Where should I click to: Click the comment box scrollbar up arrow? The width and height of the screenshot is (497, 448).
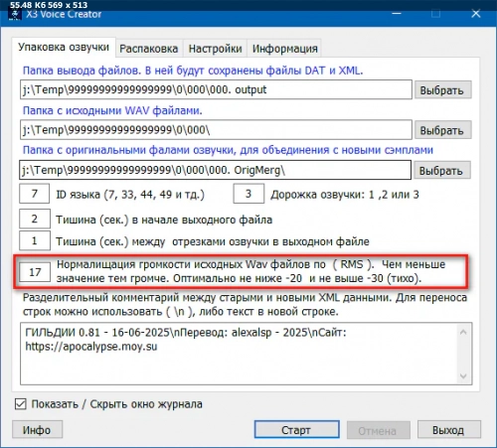point(463,332)
